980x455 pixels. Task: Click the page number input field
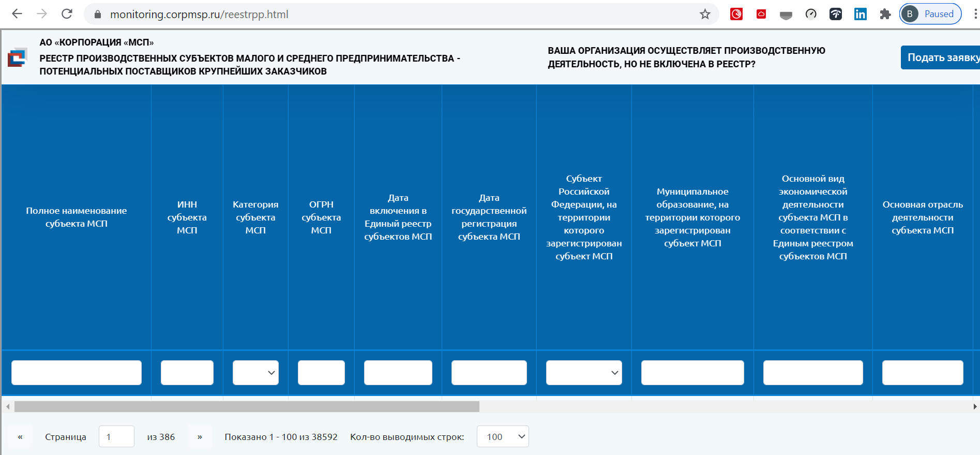(116, 436)
